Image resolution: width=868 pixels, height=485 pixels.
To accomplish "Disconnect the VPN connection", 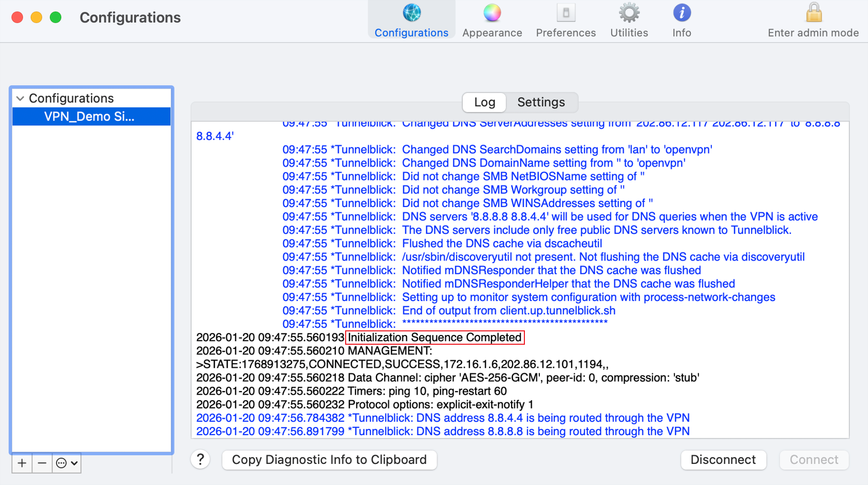I will coord(723,460).
